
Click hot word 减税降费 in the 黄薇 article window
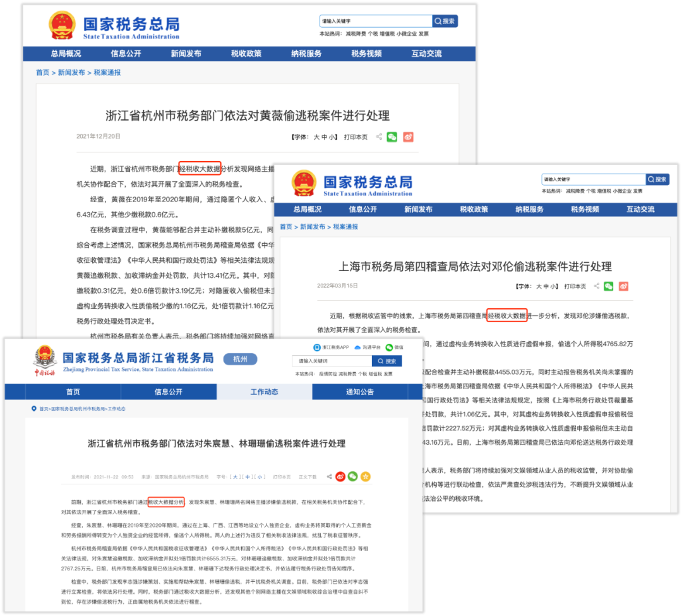356,33
